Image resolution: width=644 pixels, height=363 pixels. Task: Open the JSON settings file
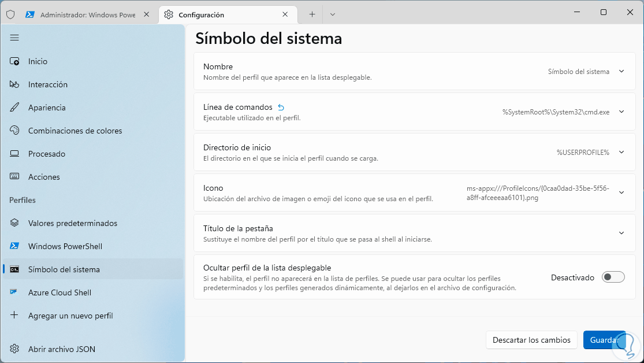pos(62,349)
